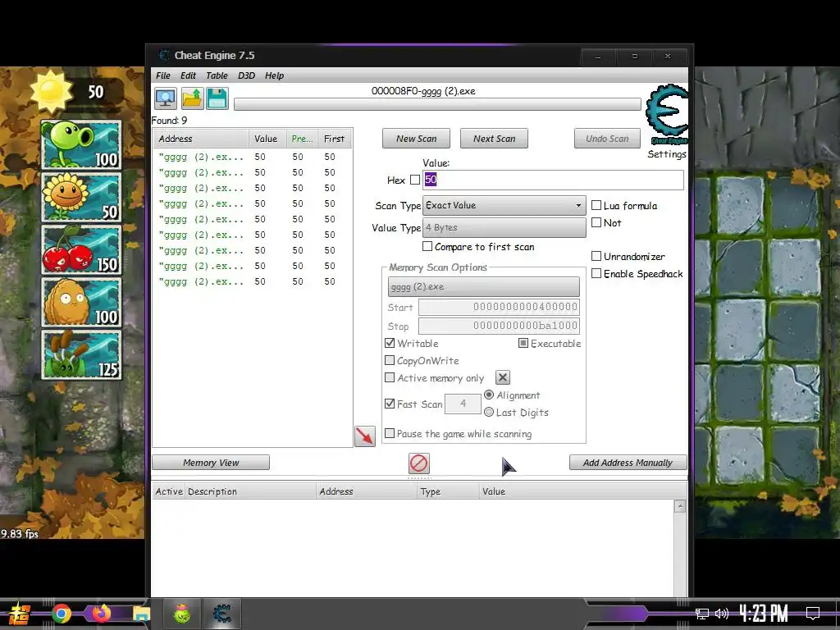Open Firefox from the taskbar
The width and height of the screenshot is (840, 630).
click(x=101, y=613)
